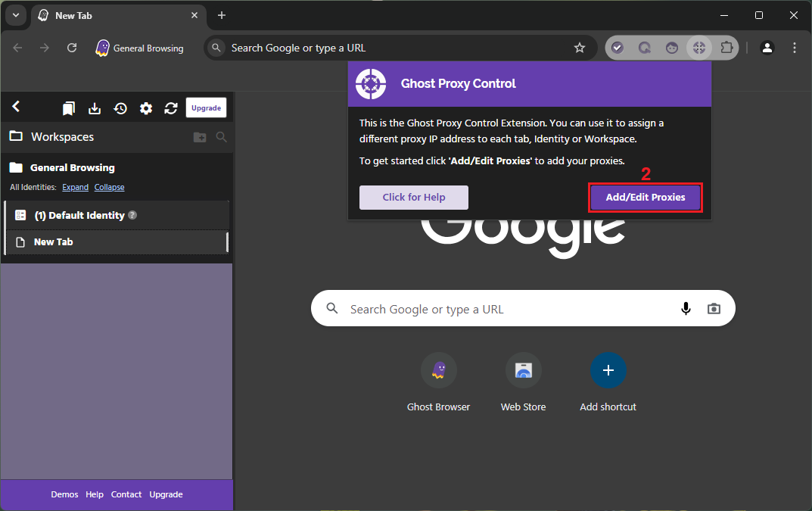Open the Help link in footer

[x=95, y=494]
